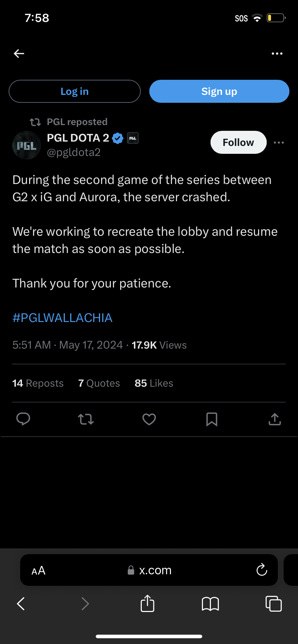Tap the PGL affiliate badge icon
Viewport: 298px width, 644px height.
(133, 138)
